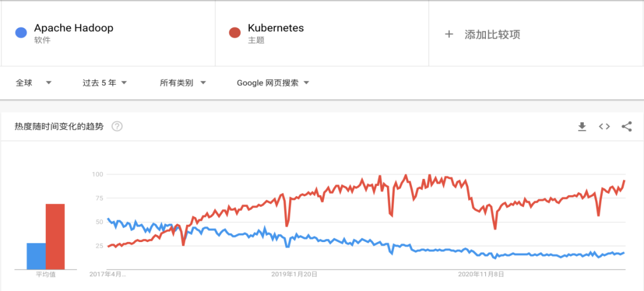Expand the 所有类别 category dropdown

point(183,83)
